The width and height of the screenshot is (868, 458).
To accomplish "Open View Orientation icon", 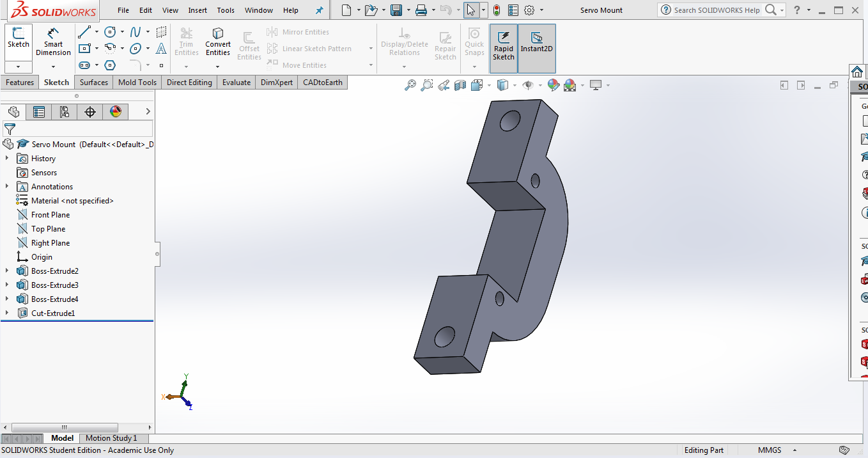I will 477,85.
